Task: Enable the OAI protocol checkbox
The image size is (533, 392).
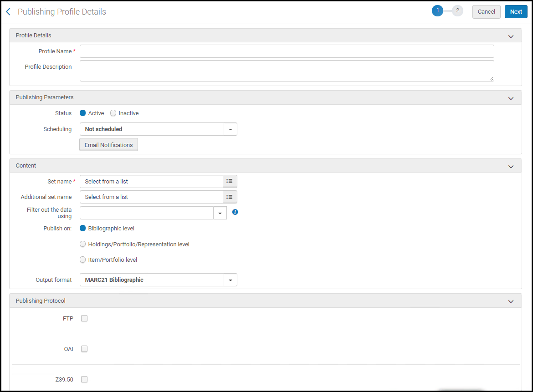Action: (84, 349)
